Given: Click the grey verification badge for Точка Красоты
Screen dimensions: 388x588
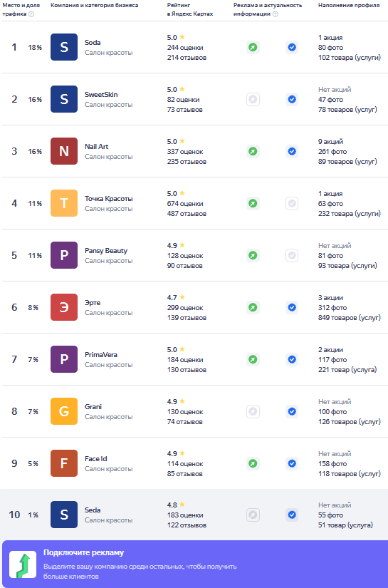Looking at the screenshot, I should pos(292,204).
